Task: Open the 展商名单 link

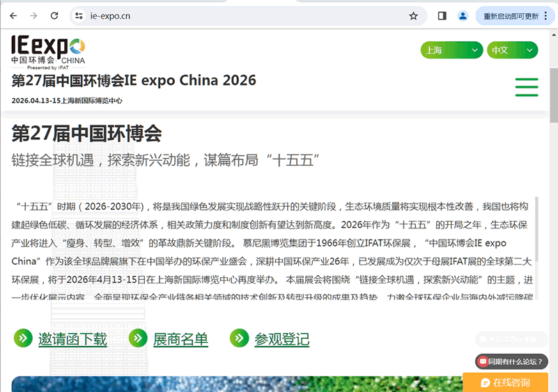Action: click(x=181, y=339)
